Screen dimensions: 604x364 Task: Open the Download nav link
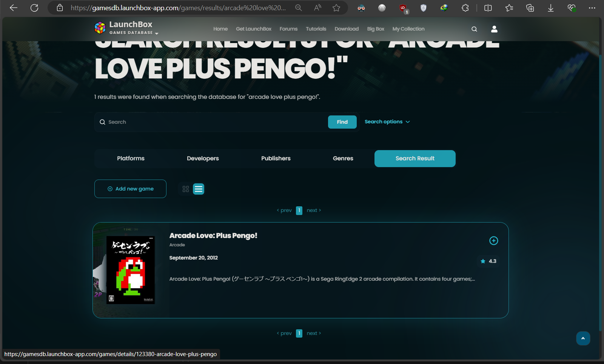pos(347,29)
